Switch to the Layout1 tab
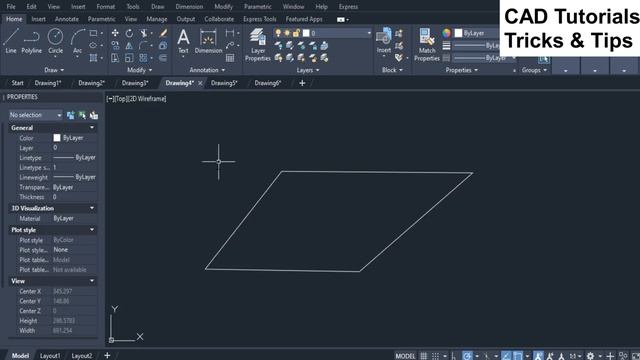The image size is (640, 360). coord(50,356)
